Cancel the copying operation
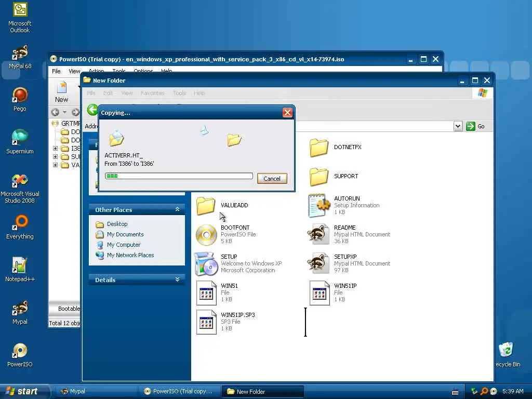Image resolution: width=532 pixels, height=399 pixels. pyautogui.click(x=272, y=179)
